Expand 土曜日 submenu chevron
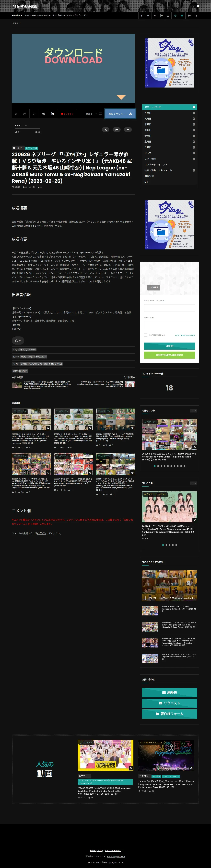 pos(194,142)
